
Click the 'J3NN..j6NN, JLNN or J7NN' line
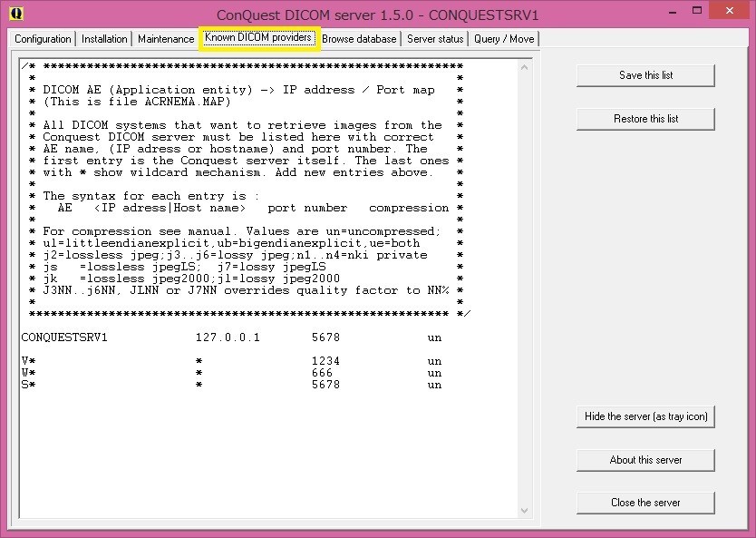pos(246,290)
